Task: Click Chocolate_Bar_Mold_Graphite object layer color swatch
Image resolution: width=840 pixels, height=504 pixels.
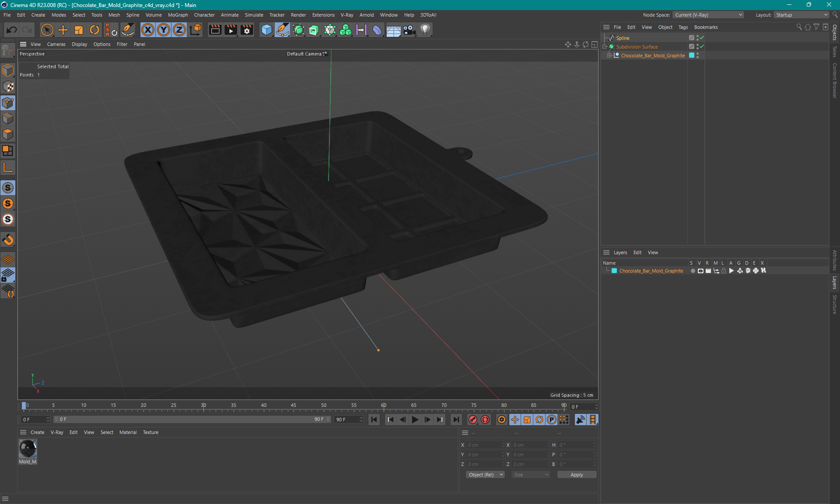Action: [692, 56]
